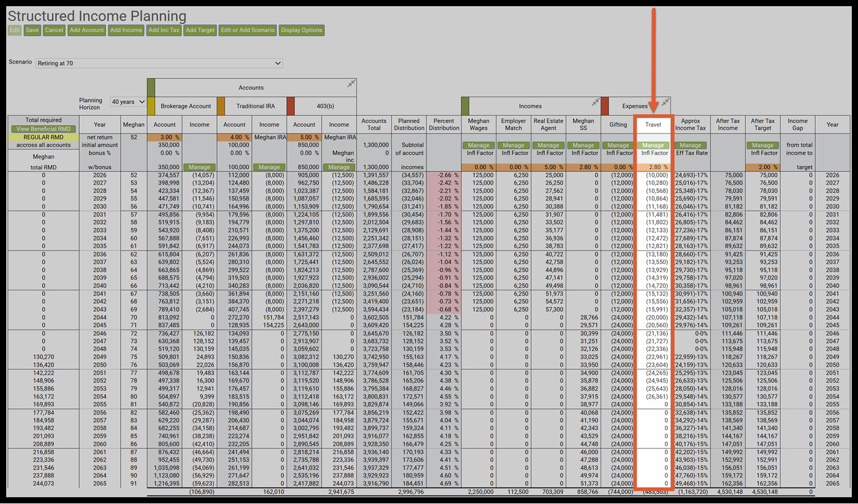Click Manage under After Tax Target
The image size is (858, 504).
pyautogui.click(x=762, y=146)
